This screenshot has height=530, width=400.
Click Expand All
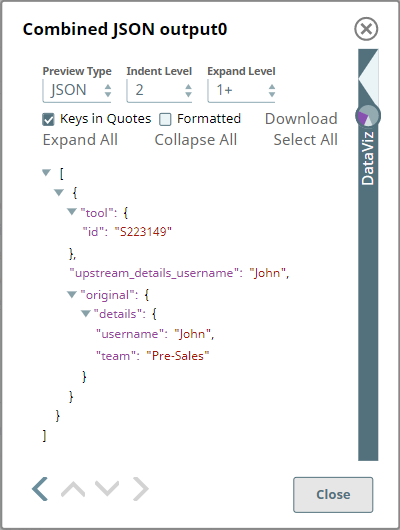pyautogui.click(x=80, y=140)
